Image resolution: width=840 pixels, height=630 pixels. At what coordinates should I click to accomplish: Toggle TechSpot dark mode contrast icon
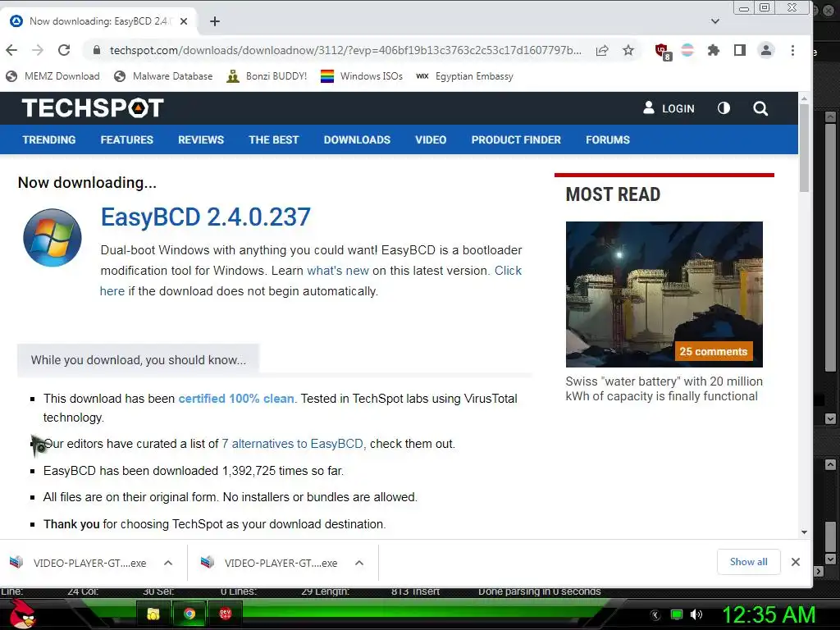pyautogui.click(x=724, y=108)
